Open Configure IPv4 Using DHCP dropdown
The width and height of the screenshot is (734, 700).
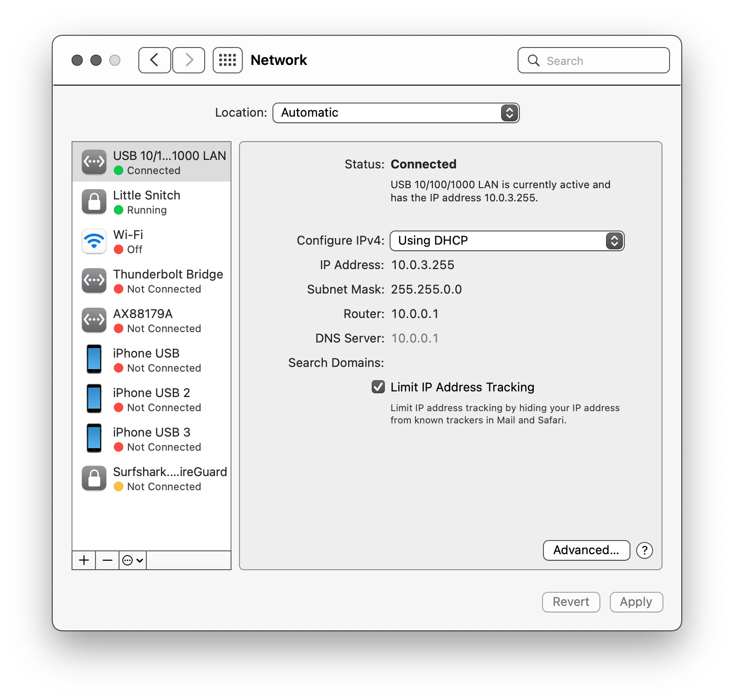507,241
